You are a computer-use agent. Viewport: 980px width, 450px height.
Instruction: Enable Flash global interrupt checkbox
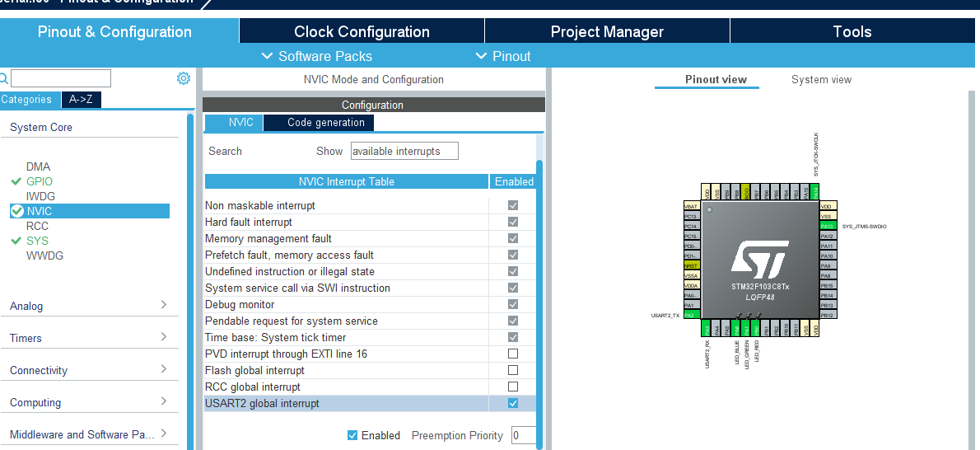pos(513,370)
